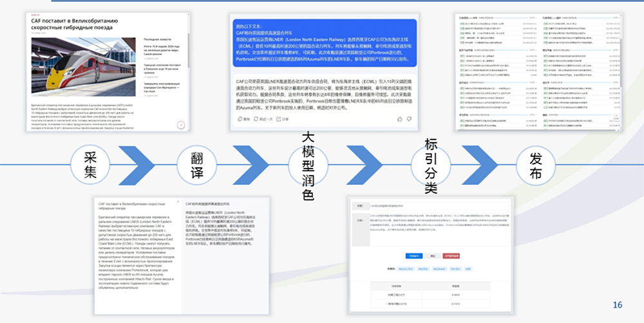
Task: Click the scroll-to-top circle on the news page
Action: (181, 124)
